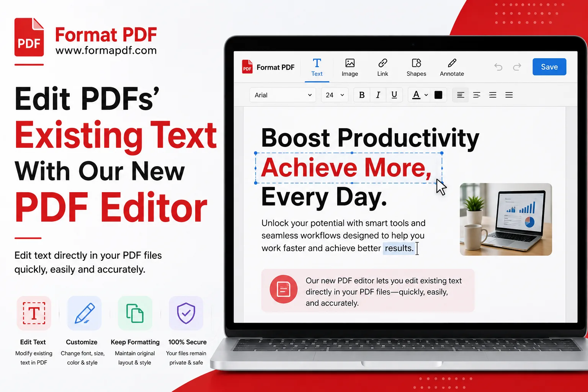Screen dimensions: 588x392
Task: Choose the Link tool tab
Action: [x=382, y=68]
